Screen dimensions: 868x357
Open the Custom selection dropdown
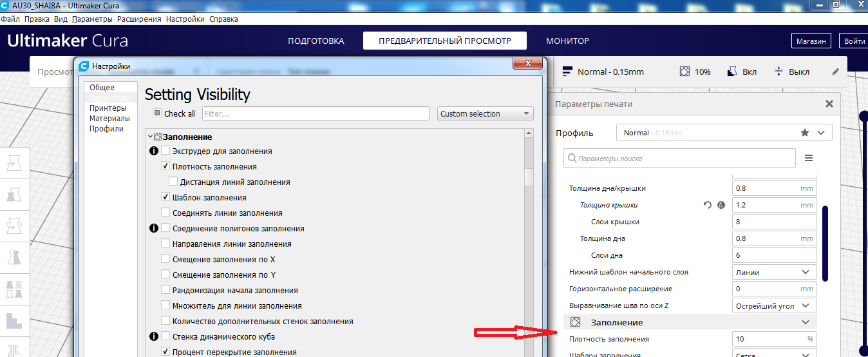click(485, 113)
